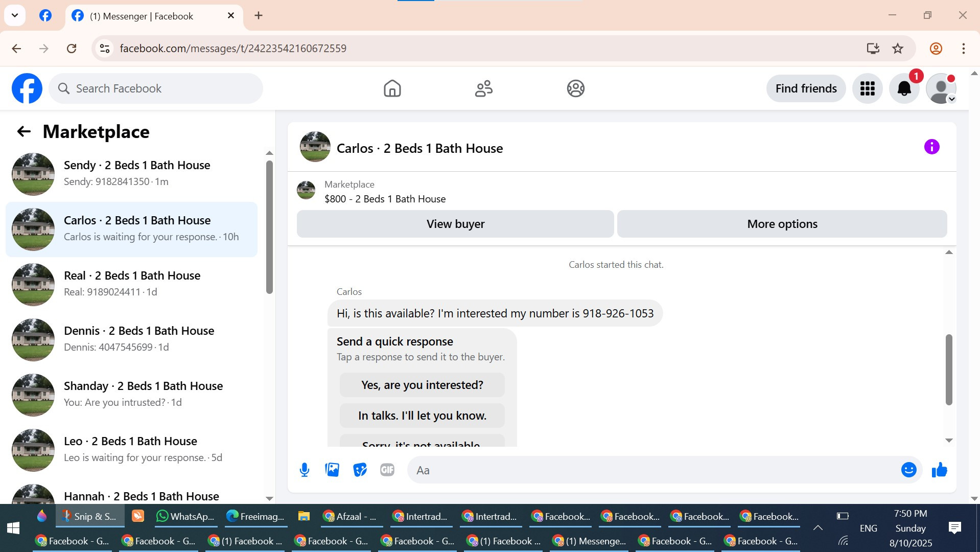Click the View buyer button

(455, 224)
